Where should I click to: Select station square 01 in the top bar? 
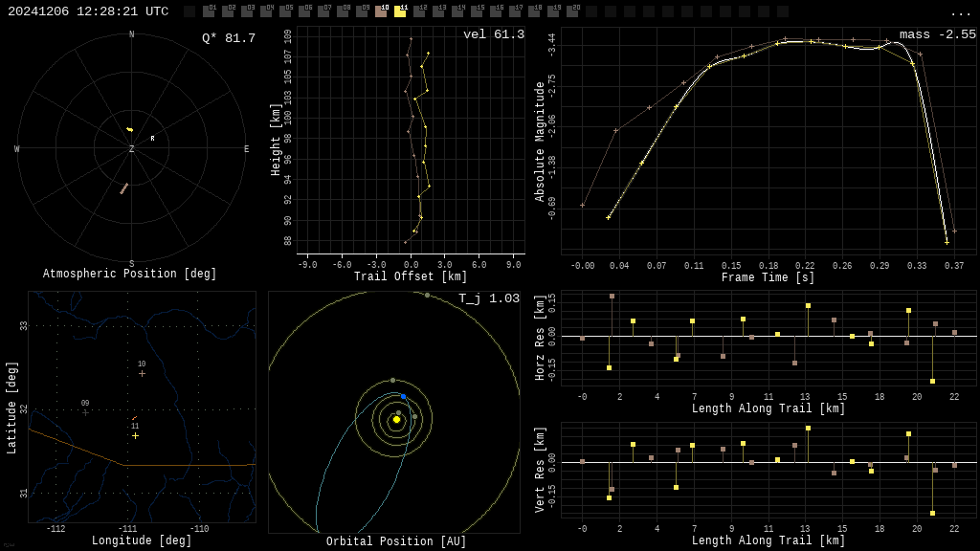pos(209,11)
